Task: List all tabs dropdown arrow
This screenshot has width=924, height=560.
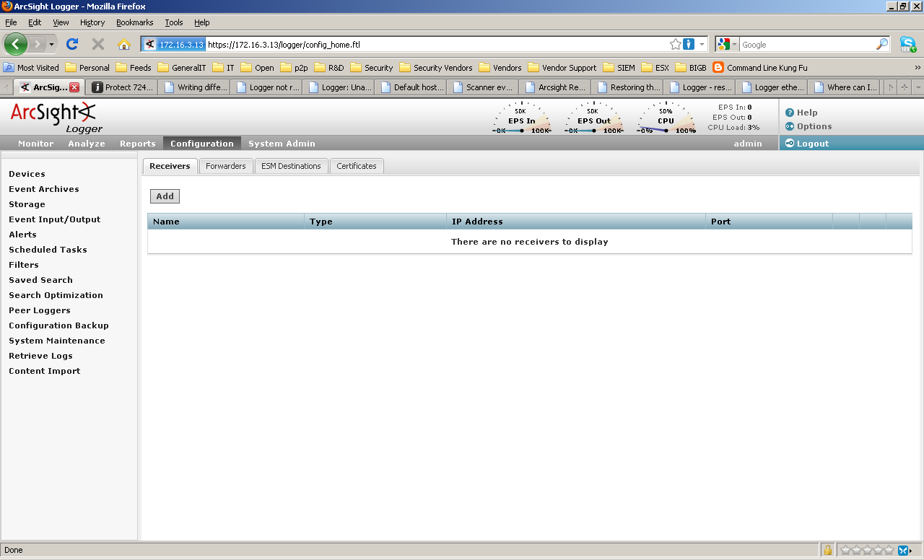Action: [x=918, y=87]
